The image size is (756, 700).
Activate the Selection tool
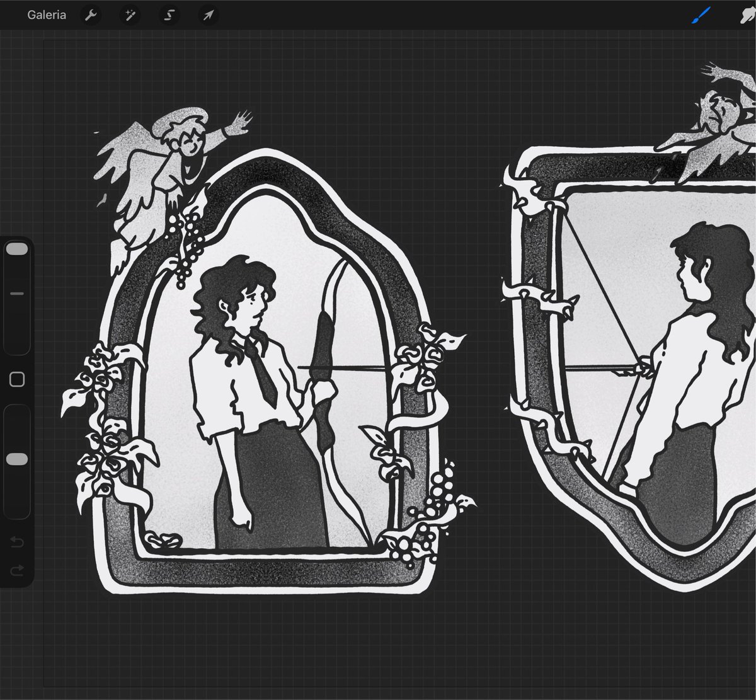169,15
